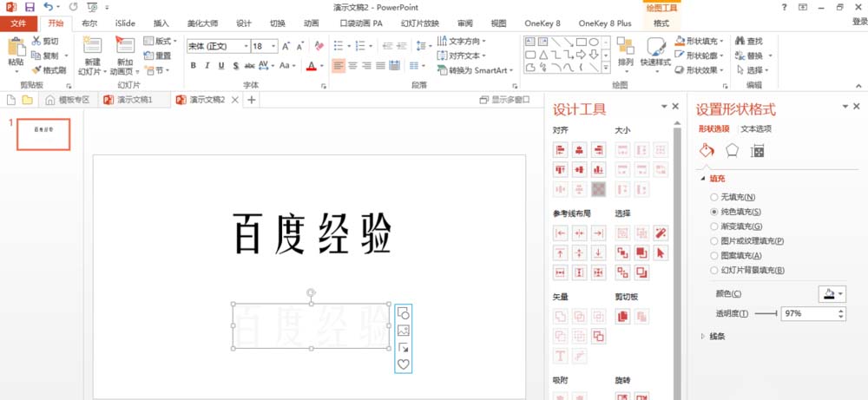Click the center text alignment icon
This screenshot has width=868, height=400.
(x=352, y=65)
